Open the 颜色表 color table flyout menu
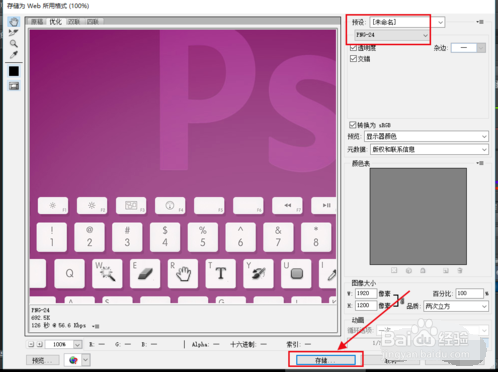Screen dimensions: 498x372 coord(480,163)
